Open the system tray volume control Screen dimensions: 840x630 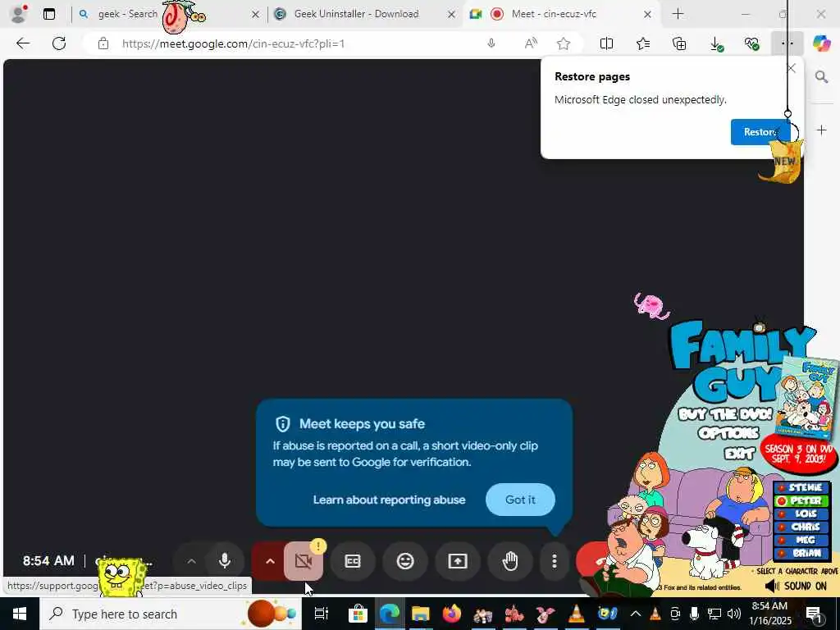tap(734, 614)
